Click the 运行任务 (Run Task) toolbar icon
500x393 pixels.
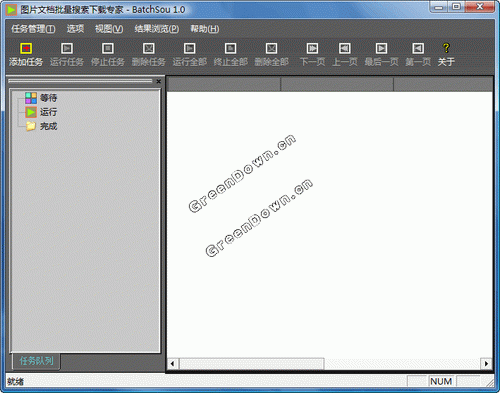coord(67,49)
